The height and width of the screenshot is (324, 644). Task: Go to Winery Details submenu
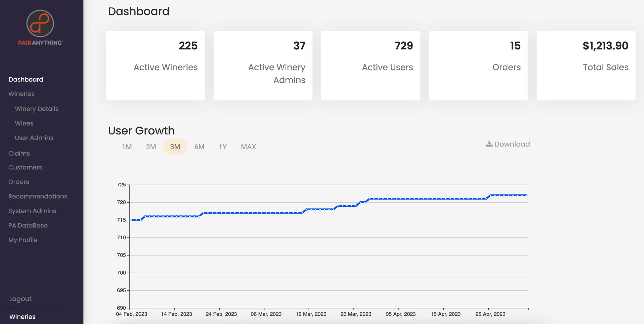click(x=36, y=109)
